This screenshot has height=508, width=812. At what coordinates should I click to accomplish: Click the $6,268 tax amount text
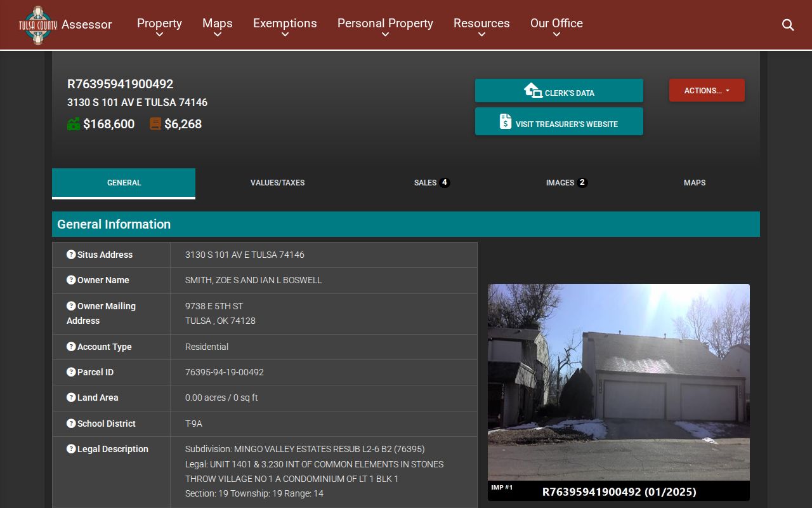pyautogui.click(x=183, y=124)
